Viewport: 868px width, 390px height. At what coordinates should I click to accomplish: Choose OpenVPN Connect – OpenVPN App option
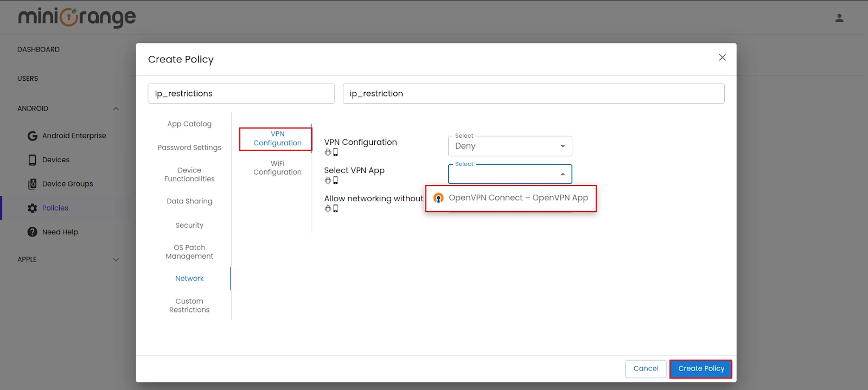tap(511, 198)
